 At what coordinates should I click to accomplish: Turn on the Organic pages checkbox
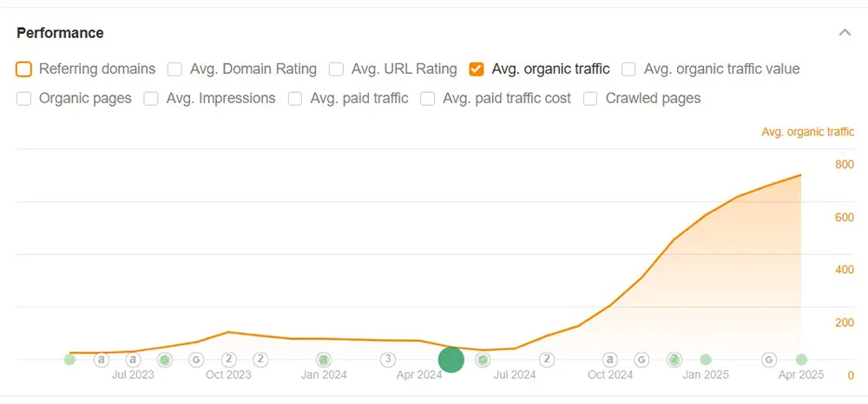[24, 98]
